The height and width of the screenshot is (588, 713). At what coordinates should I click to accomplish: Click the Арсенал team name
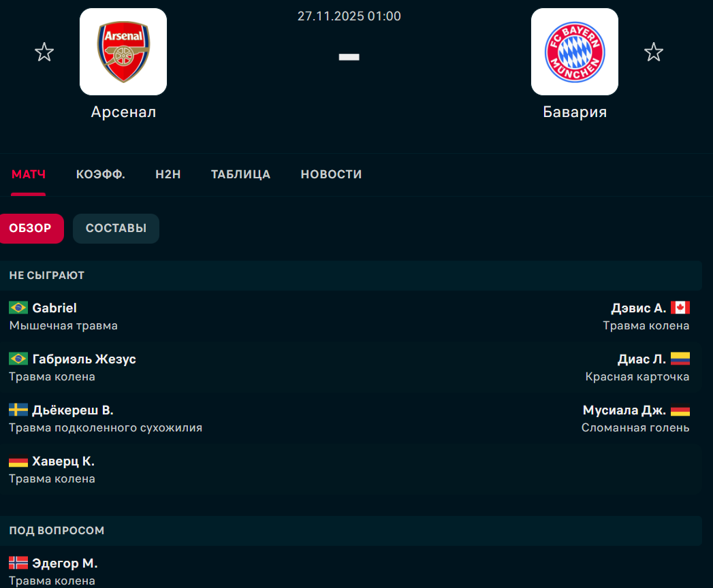pyautogui.click(x=123, y=112)
